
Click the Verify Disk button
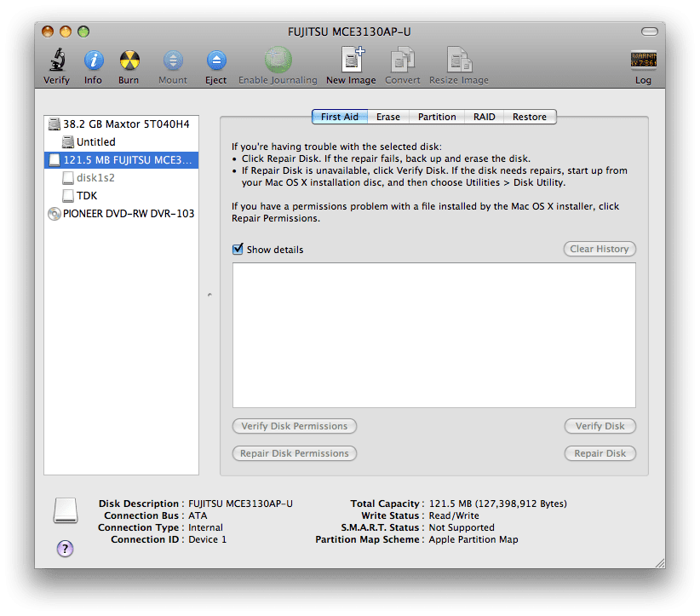[x=600, y=426]
